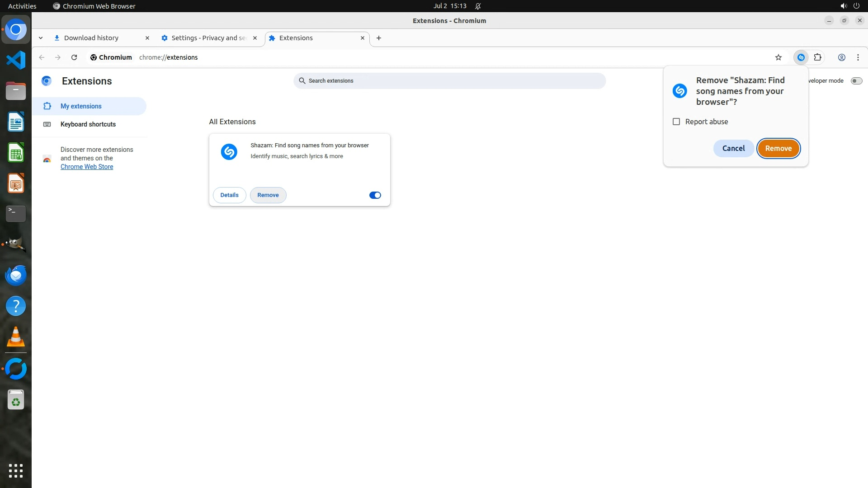Expand the tab search dropdown arrow

(41, 38)
